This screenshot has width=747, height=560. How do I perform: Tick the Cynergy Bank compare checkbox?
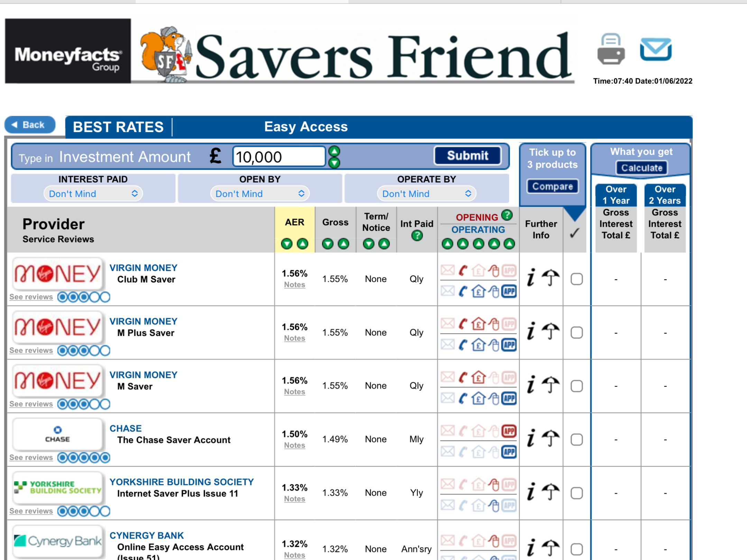tap(577, 549)
